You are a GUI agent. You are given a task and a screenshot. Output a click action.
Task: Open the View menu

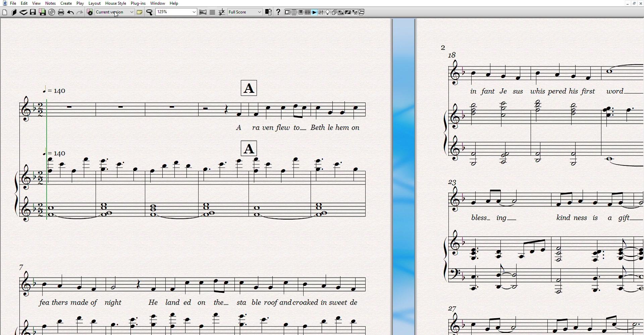[36, 3]
